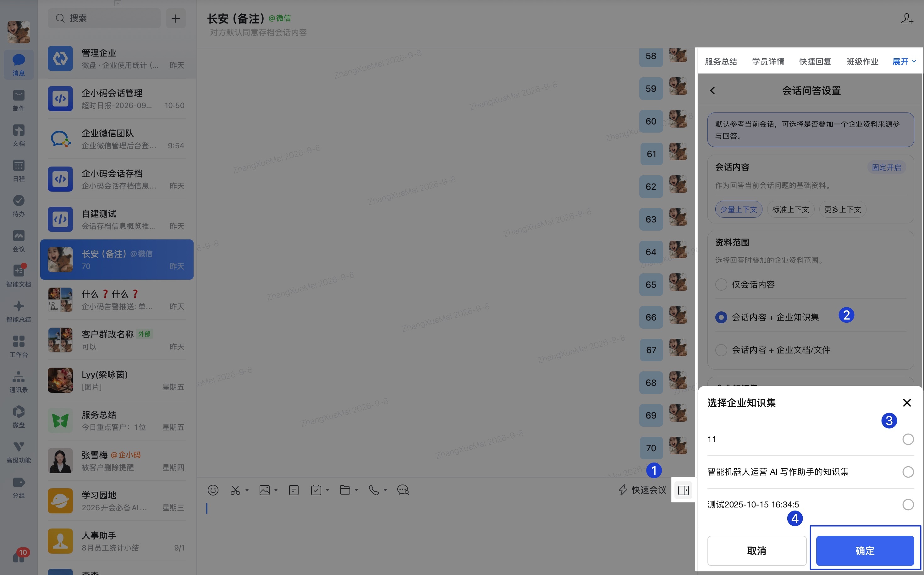Open the 智能文档 sidebar icon
The image size is (924, 575).
pos(19,276)
